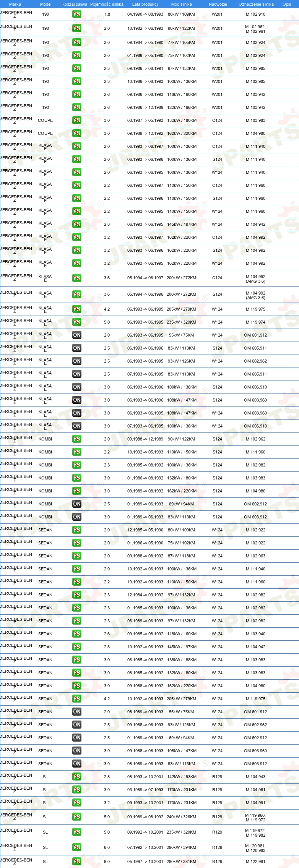
Task: Click petrol icon in KLASA E 5.0 row
Action: (x=76, y=322)
